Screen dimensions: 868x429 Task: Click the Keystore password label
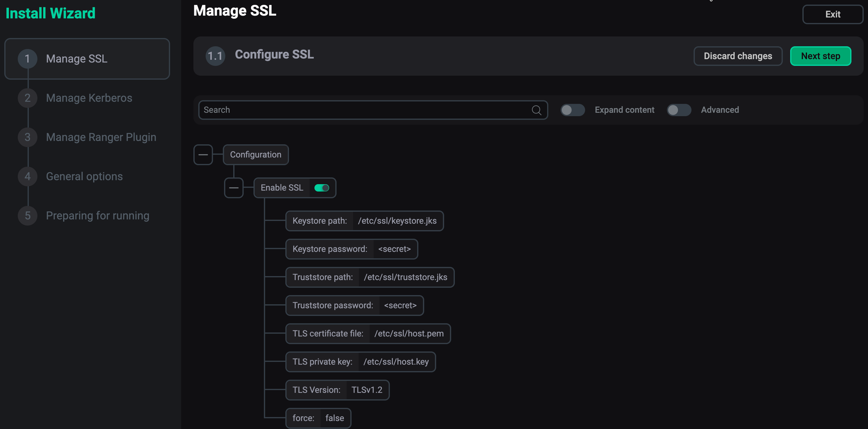coord(330,249)
